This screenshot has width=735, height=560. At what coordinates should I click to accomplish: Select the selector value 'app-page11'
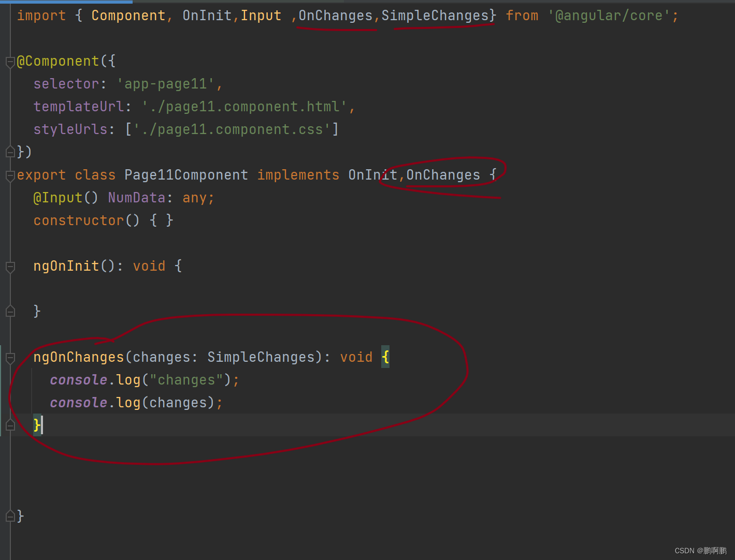168,83
